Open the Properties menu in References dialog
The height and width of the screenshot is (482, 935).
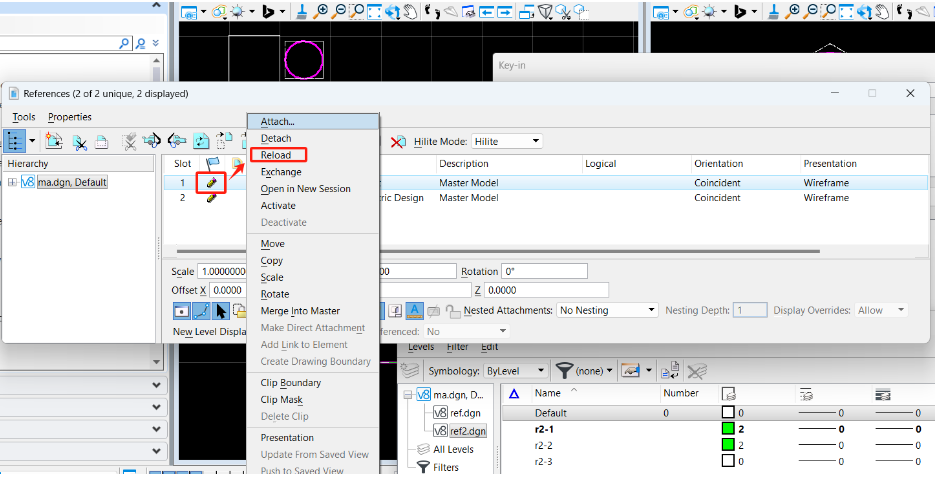tap(69, 117)
